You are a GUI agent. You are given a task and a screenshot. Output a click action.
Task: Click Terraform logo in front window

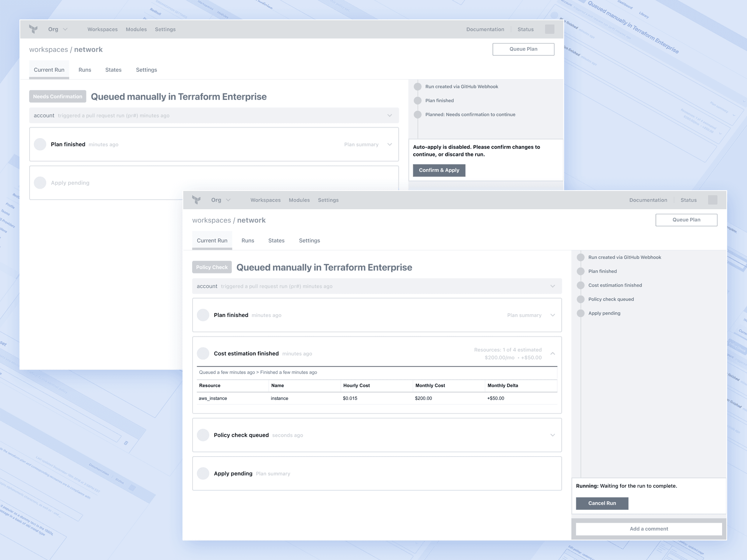(x=196, y=200)
